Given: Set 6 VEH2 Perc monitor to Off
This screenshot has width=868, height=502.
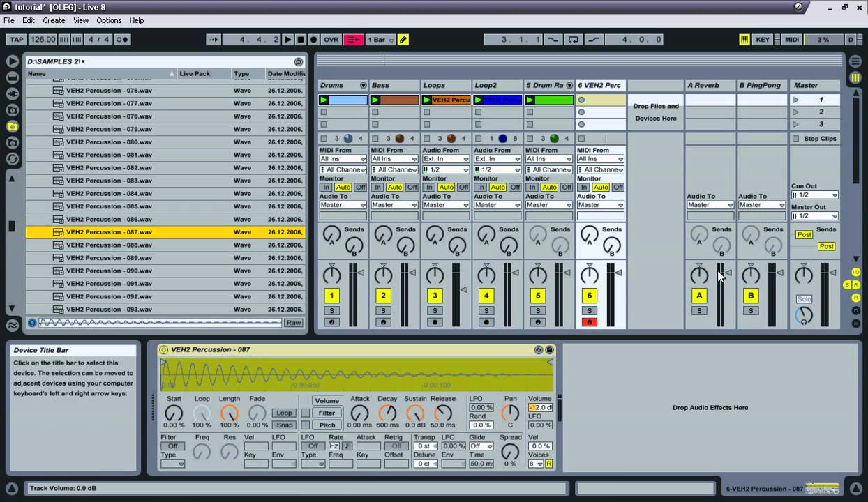Looking at the screenshot, I should pyautogui.click(x=618, y=187).
